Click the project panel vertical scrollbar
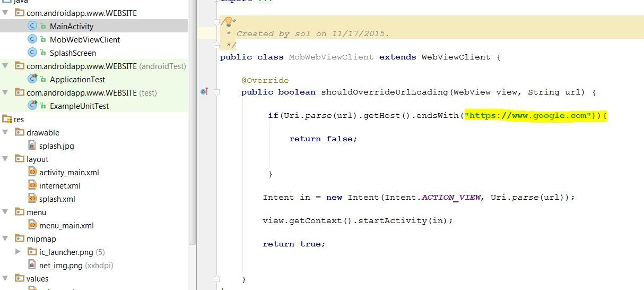644x290 pixels. click(192, 122)
